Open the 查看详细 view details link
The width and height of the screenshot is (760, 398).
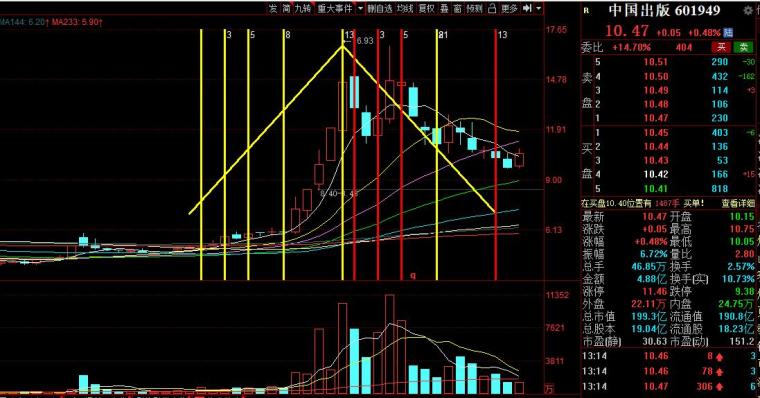[738, 204]
